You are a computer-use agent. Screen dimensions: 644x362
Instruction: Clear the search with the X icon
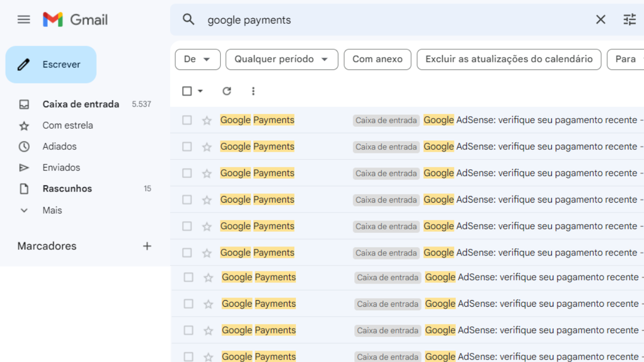tap(600, 20)
